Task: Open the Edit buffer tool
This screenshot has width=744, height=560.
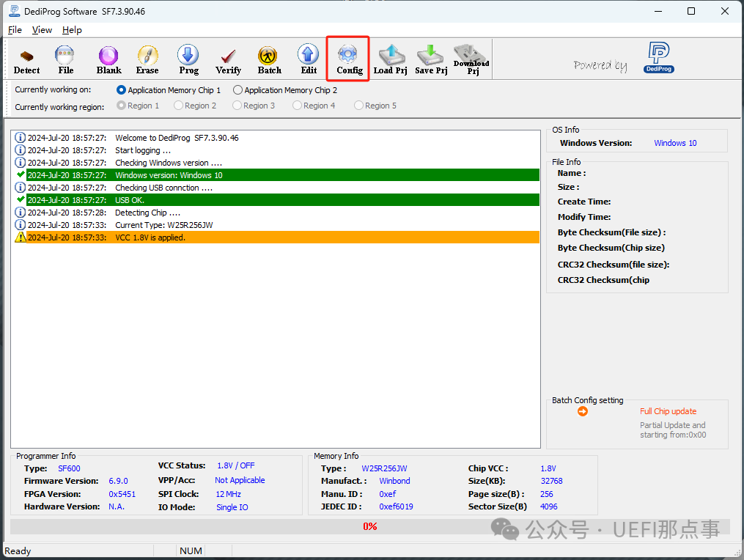Action: (309, 59)
